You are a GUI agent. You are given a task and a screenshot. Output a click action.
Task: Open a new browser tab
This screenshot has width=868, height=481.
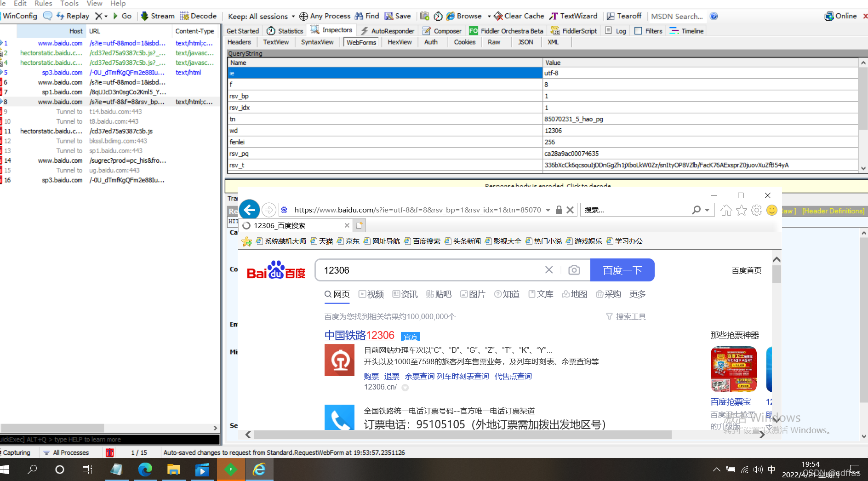(x=360, y=225)
